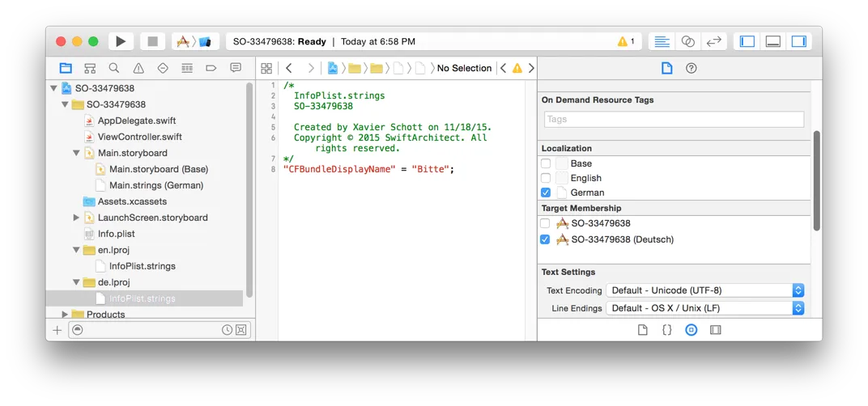Screen dimensions: 868x406
Task: Hide the Navigator panel
Action: pyautogui.click(x=747, y=41)
